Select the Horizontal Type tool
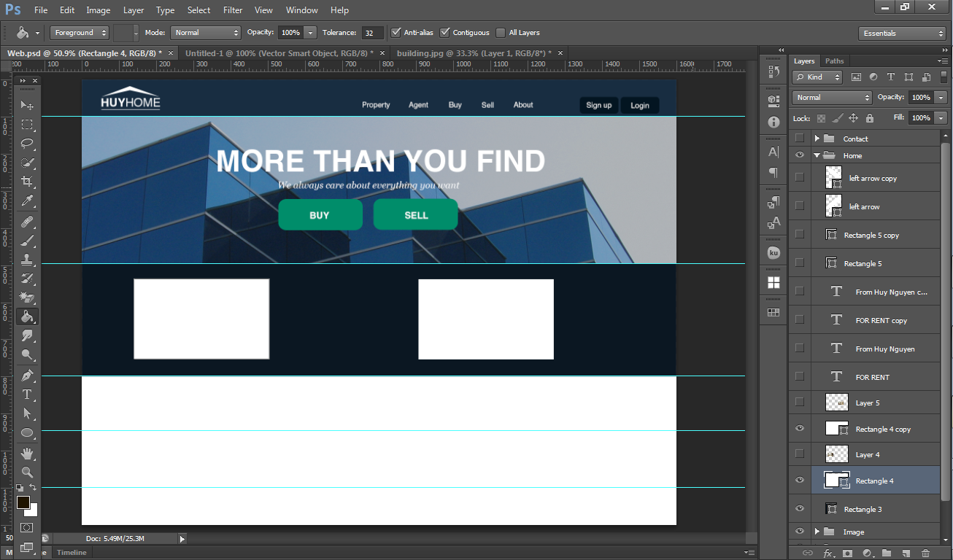This screenshot has width=953, height=560. (27, 394)
